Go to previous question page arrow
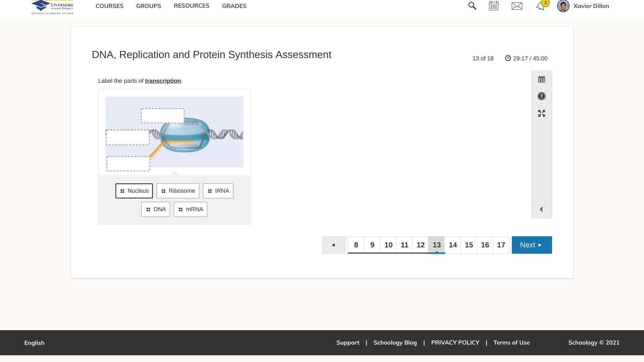This screenshot has width=644, height=362. click(334, 245)
